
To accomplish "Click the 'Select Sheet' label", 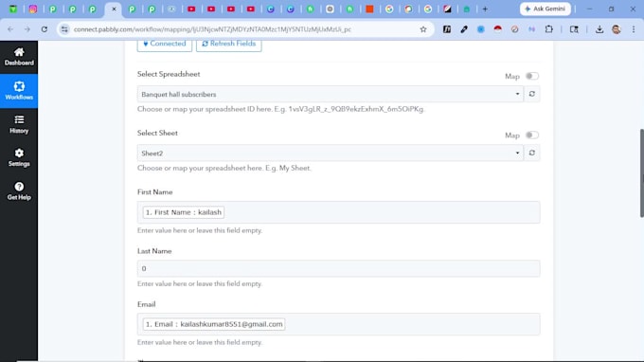I will (x=157, y=133).
